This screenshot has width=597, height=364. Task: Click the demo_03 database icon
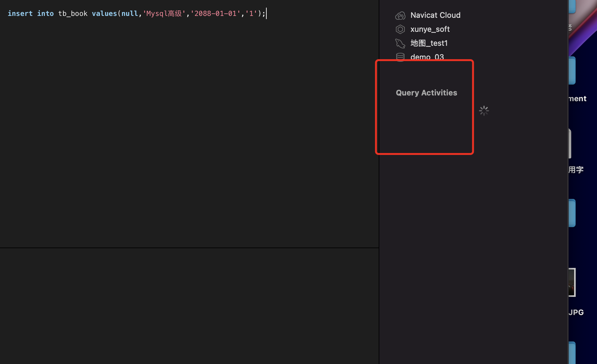[x=400, y=57]
